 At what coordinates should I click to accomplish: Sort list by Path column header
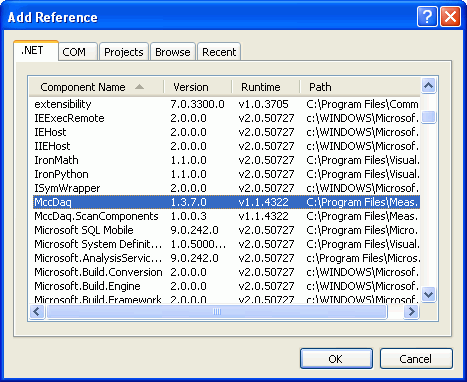pyautogui.click(x=360, y=87)
